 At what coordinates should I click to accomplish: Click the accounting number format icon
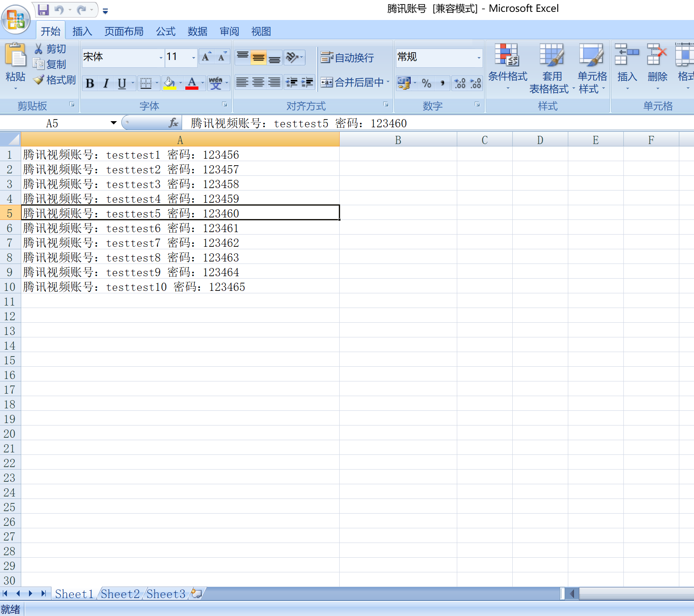(404, 83)
